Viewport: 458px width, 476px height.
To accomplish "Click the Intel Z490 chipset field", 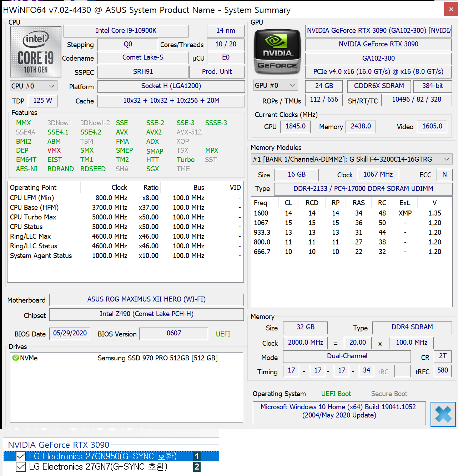I will pyautogui.click(x=146, y=314).
